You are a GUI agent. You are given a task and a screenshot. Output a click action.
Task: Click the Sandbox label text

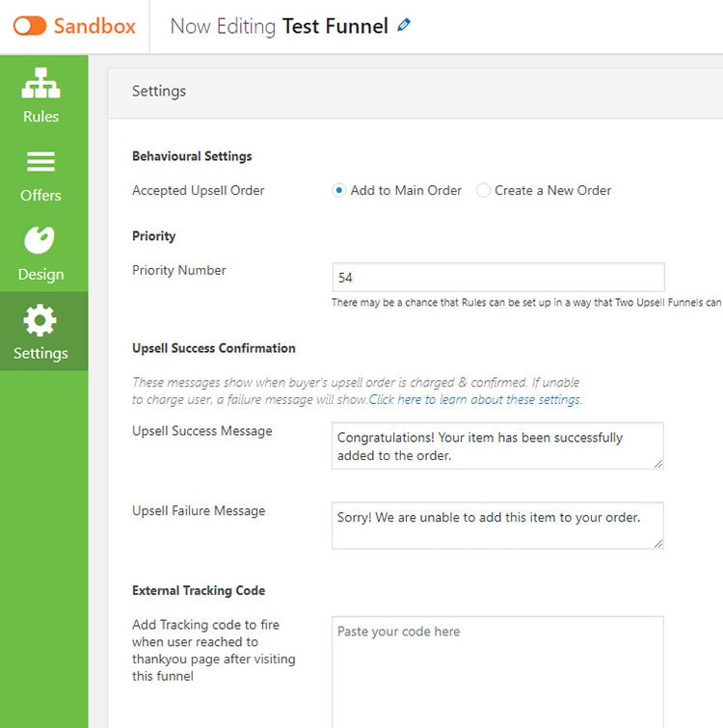click(94, 26)
